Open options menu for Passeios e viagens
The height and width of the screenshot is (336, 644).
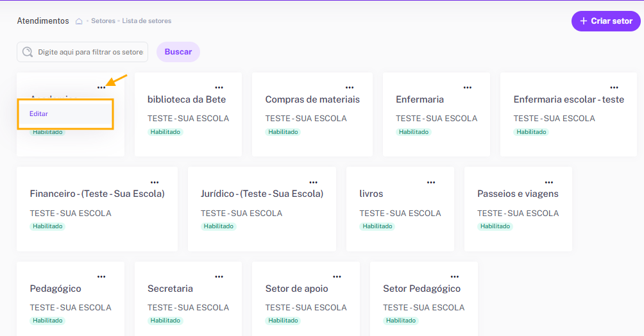548,182
